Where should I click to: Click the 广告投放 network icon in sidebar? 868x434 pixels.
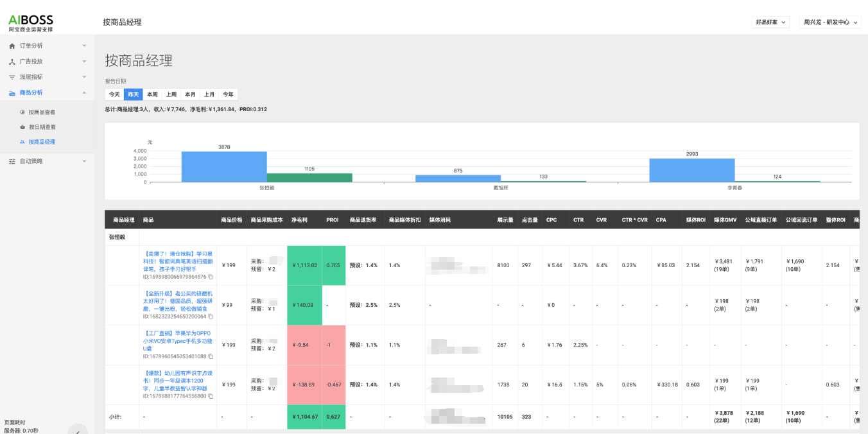coord(12,62)
